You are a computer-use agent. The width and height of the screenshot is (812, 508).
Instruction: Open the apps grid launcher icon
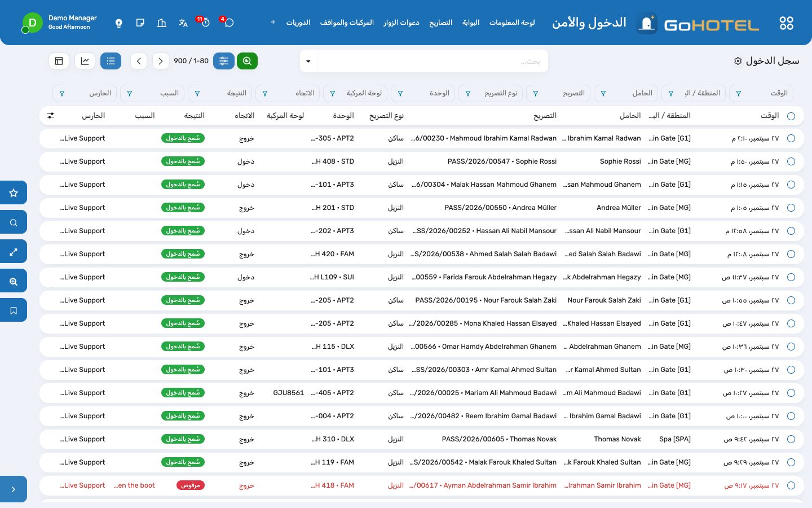pos(786,23)
